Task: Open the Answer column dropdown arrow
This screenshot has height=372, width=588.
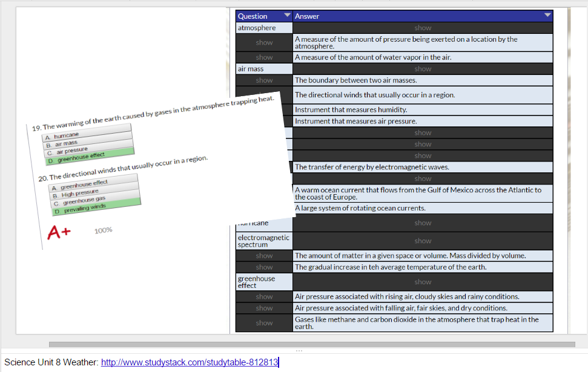Action: 547,15
